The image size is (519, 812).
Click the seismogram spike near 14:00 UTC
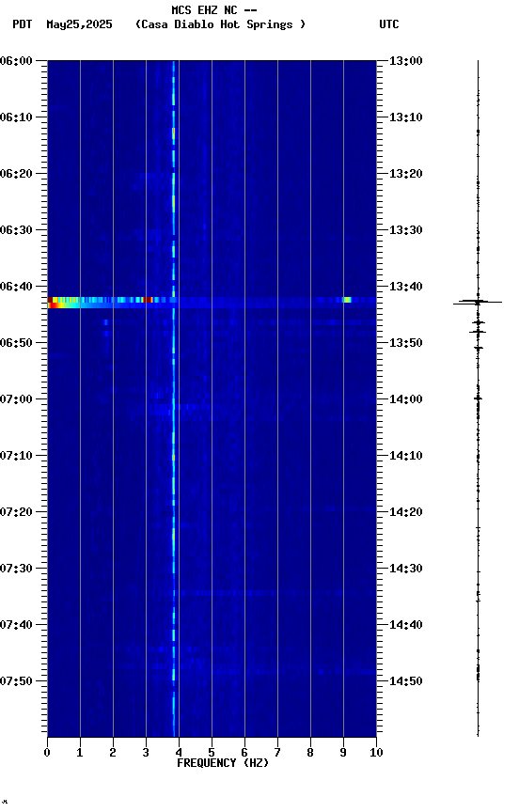coord(478,398)
